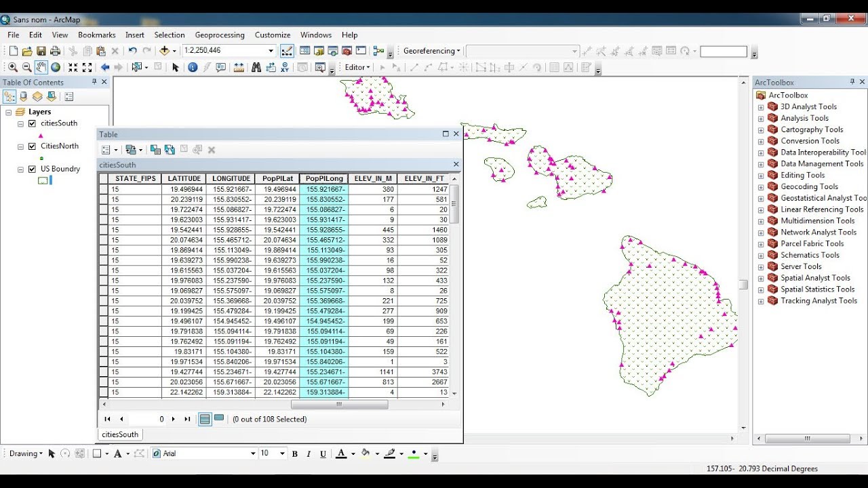Uncheck the citiesSouth layer visibility
Screen dimensions: 868x488
(x=32, y=123)
